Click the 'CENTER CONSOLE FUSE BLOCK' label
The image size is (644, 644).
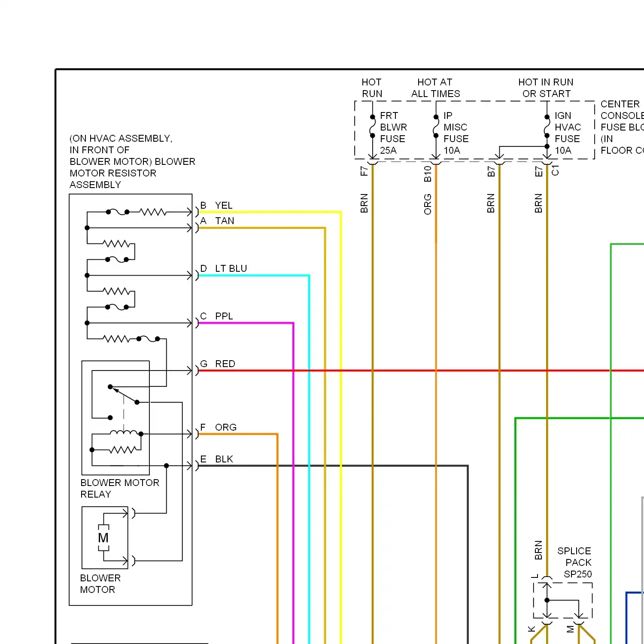click(622, 127)
